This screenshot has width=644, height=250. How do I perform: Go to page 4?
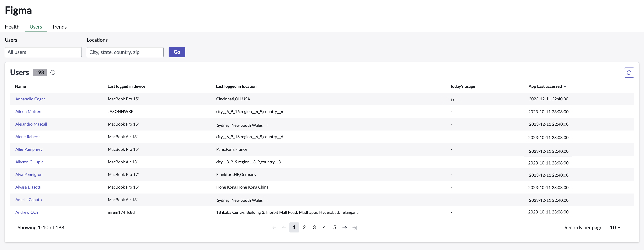point(324,228)
